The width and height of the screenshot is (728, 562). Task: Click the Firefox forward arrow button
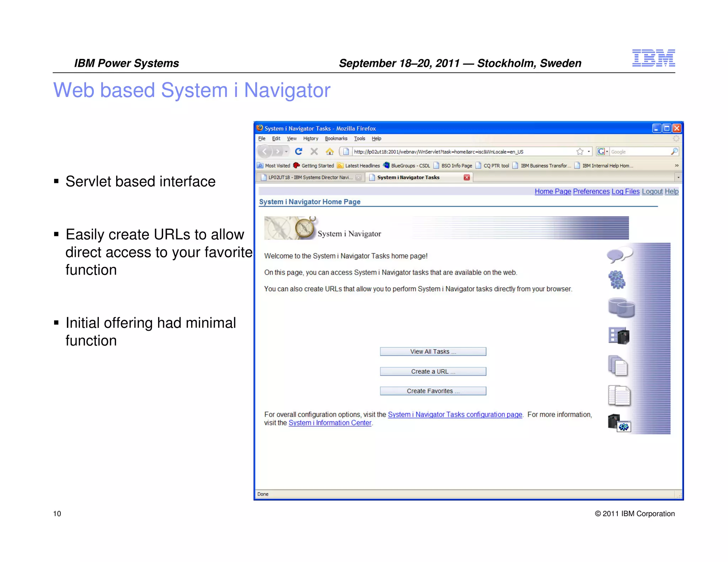click(278, 152)
